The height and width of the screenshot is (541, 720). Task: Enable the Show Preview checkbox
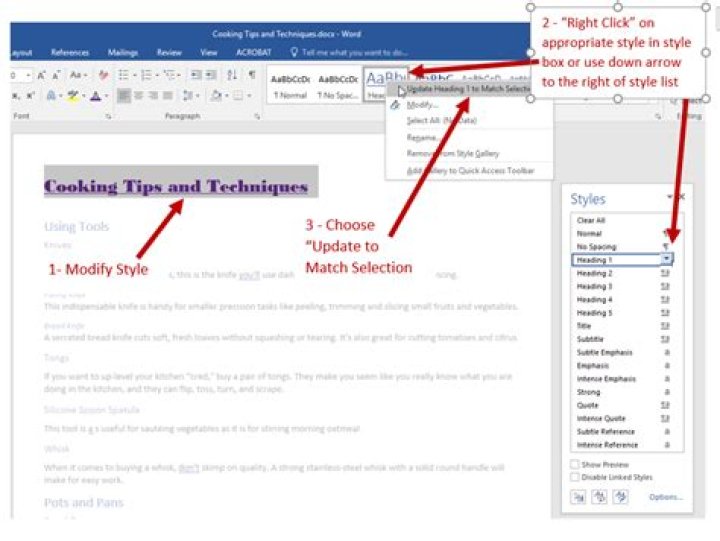[574, 464]
